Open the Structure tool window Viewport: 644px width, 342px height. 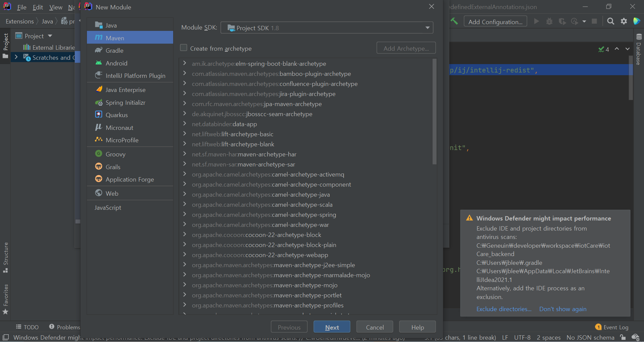(x=6, y=257)
